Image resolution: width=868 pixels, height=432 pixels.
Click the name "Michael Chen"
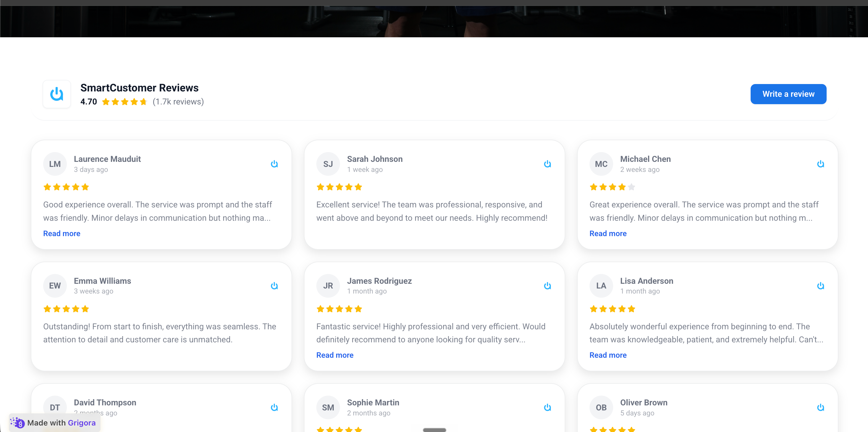(x=645, y=159)
